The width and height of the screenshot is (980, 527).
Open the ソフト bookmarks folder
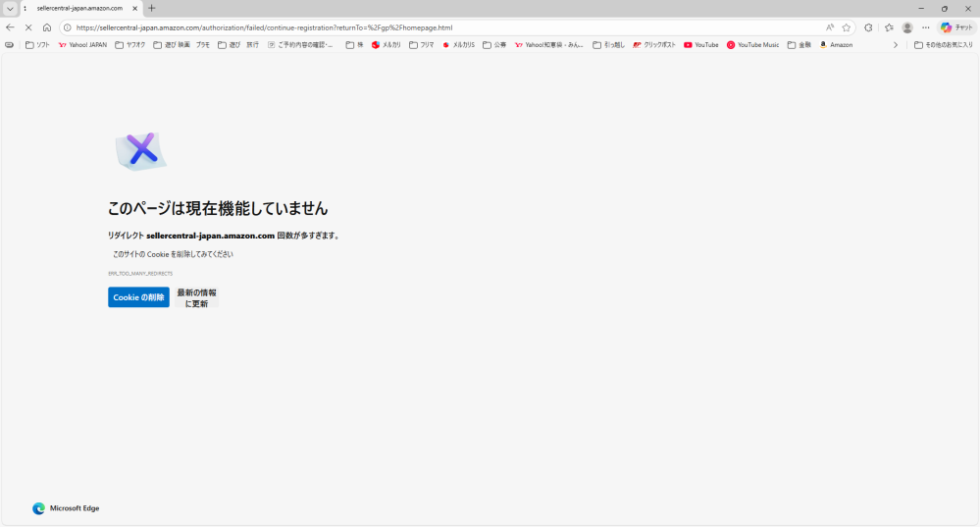click(37, 45)
